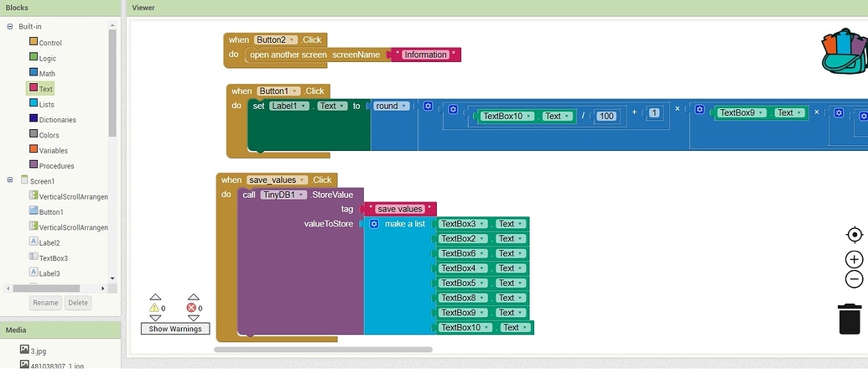
Task: Open the TinyDB1 component dropdown
Action: (x=282, y=195)
